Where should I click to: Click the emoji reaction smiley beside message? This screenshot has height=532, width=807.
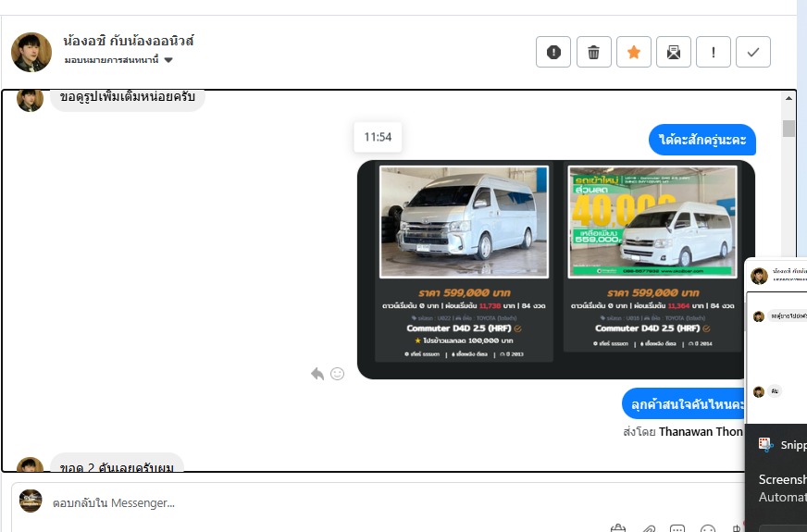point(337,374)
